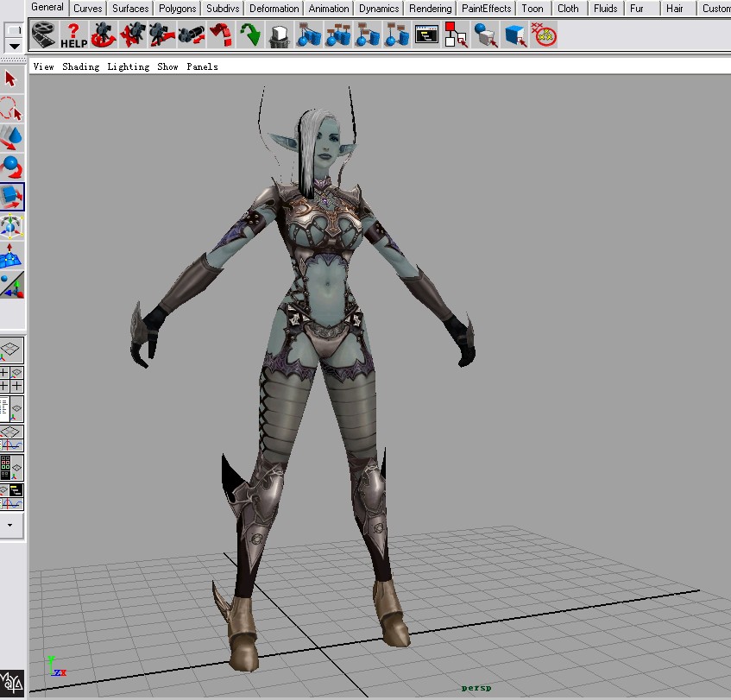Switch to the four view layout

(11, 379)
